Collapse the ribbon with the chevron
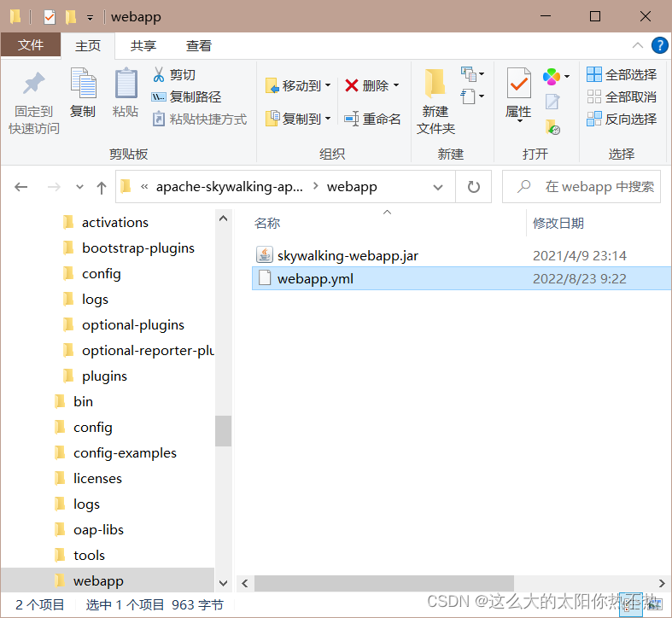The height and width of the screenshot is (618, 672). click(638, 45)
